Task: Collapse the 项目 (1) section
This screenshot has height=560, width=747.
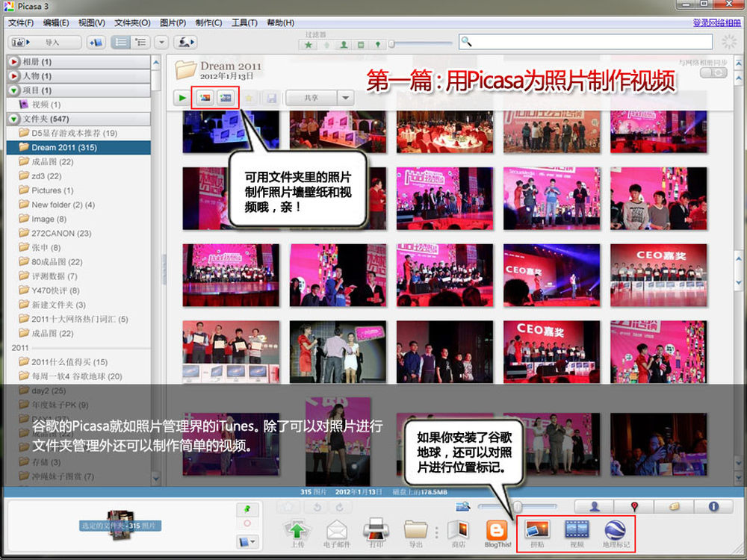Action: 13,90
